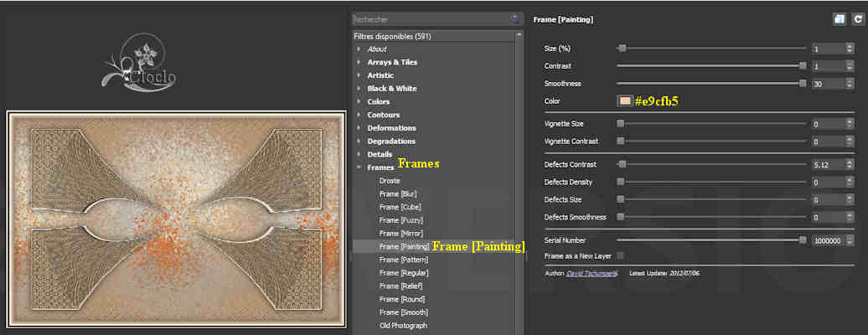
Task: Click the framed image preview
Action: [176, 219]
